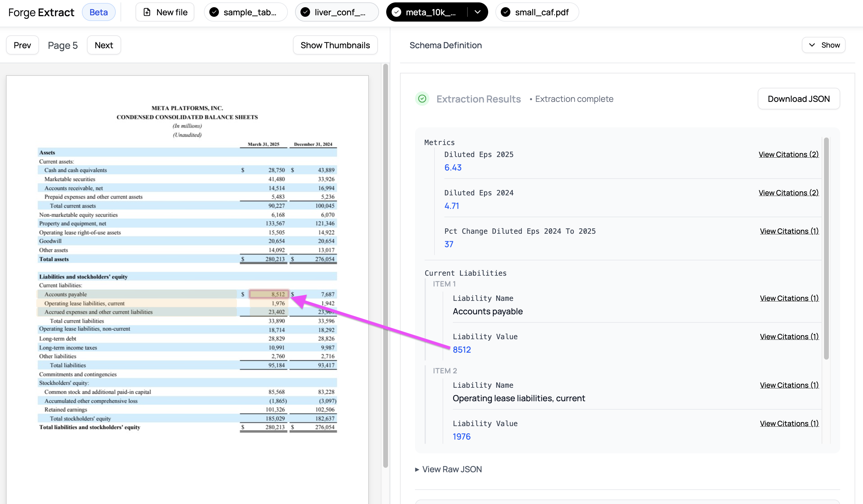Click 'Property and equipment, net' row label
Image resolution: width=863 pixels, height=504 pixels.
73,224
